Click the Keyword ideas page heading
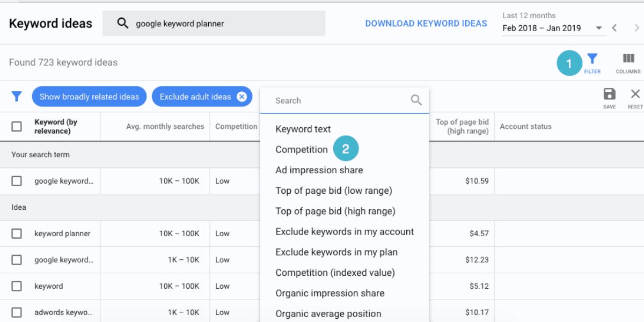 point(50,24)
